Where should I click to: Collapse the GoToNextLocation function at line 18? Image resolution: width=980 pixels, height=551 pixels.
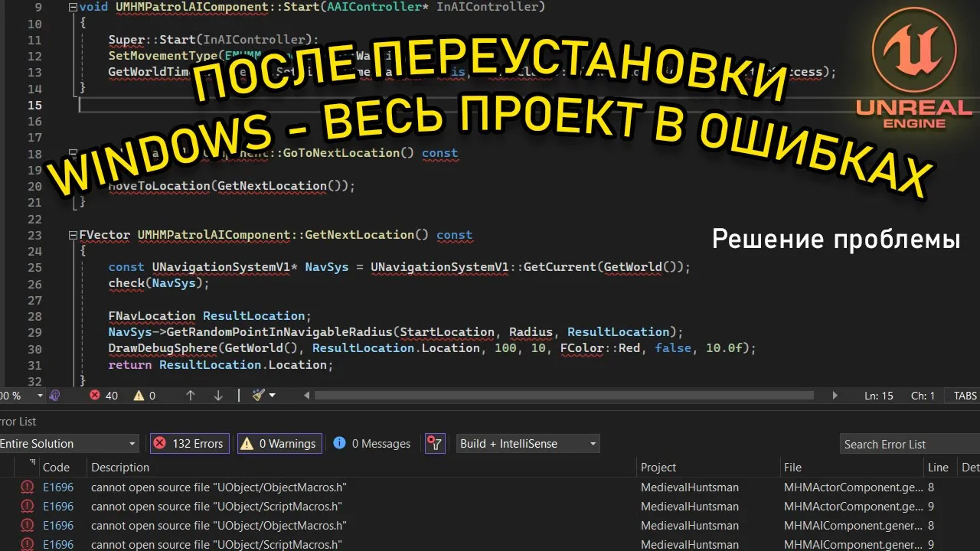[73, 153]
